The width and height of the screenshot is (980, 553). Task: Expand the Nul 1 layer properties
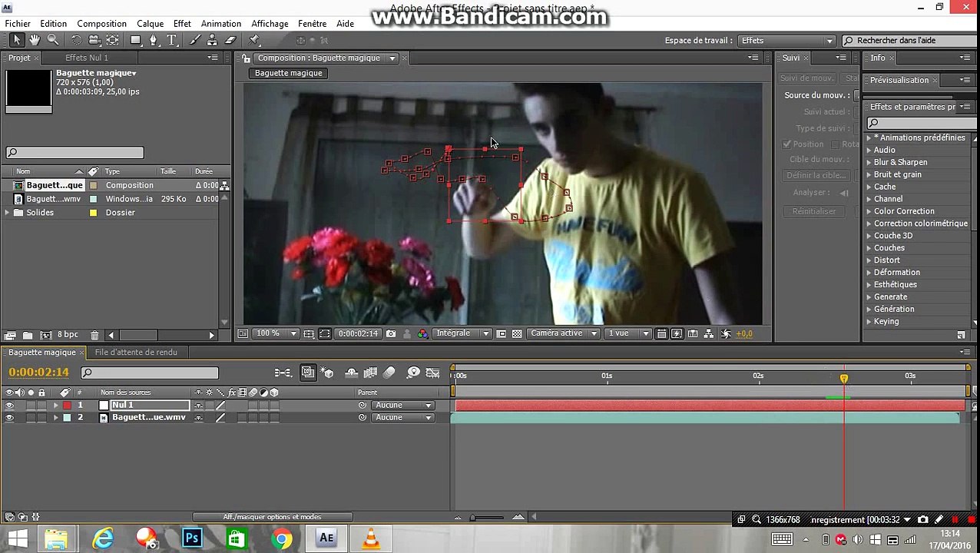(55, 405)
